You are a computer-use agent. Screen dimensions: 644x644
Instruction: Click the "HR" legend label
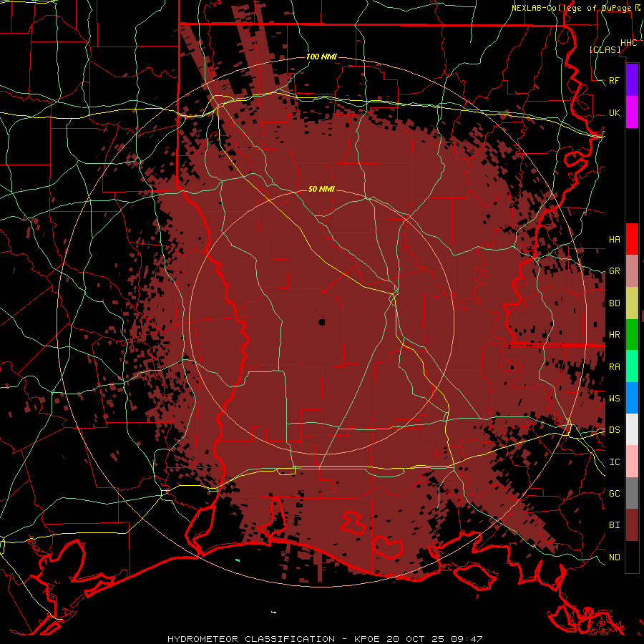coord(614,335)
